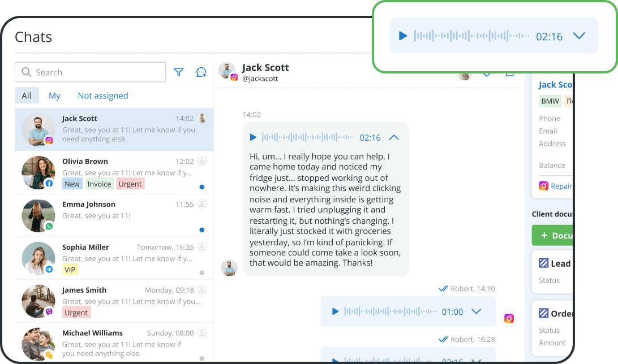Image resolution: width=618 pixels, height=364 pixels.
Task: Click the Instagram icon beside the 01:00 voice message
Action: (509, 318)
